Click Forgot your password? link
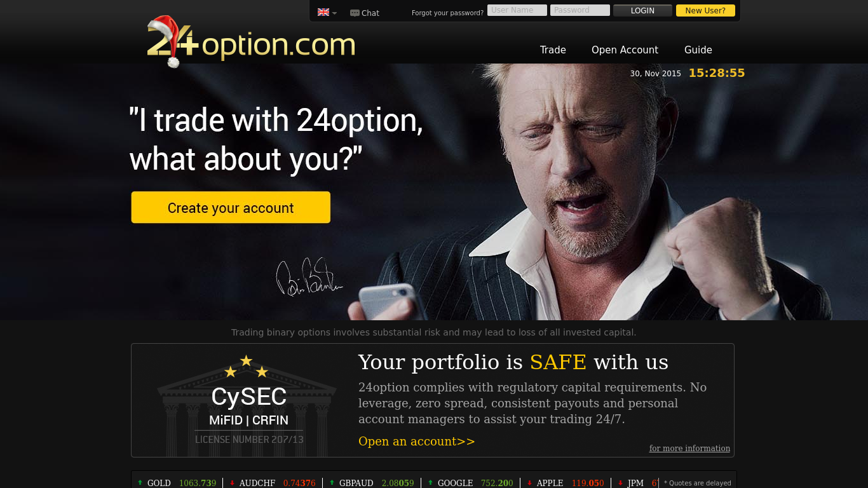Image resolution: width=868 pixels, height=488 pixels. point(447,13)
